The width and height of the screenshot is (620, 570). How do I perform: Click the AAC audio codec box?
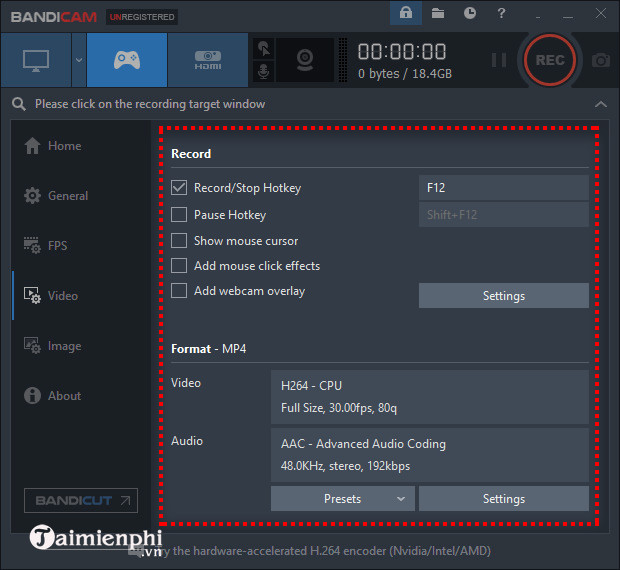[x=429, y=455]
